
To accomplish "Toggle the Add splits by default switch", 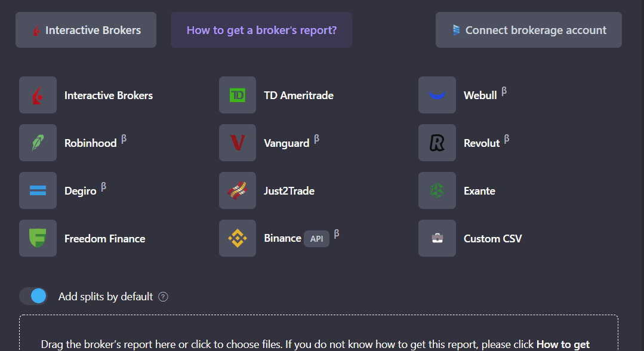I will pos(33,296).
